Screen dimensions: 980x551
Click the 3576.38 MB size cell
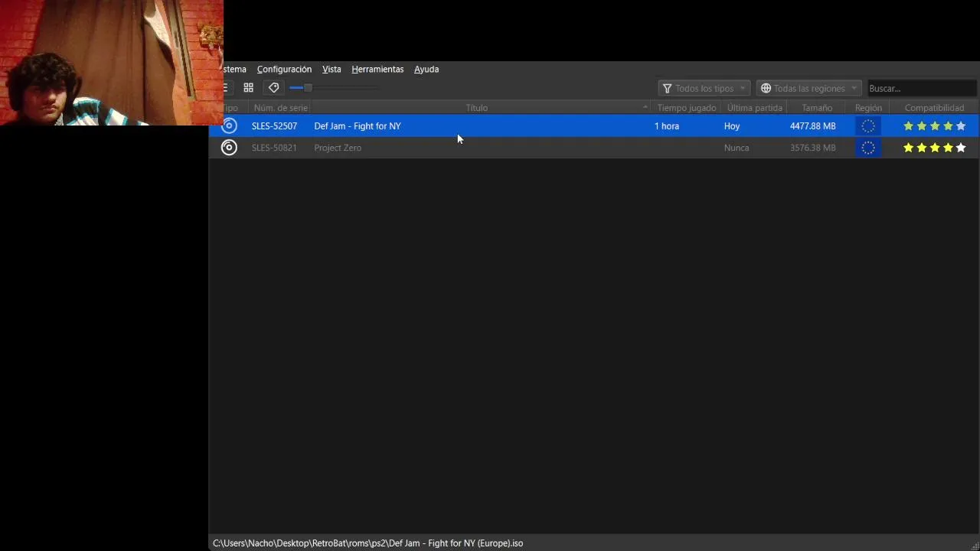tap(812, 148)
